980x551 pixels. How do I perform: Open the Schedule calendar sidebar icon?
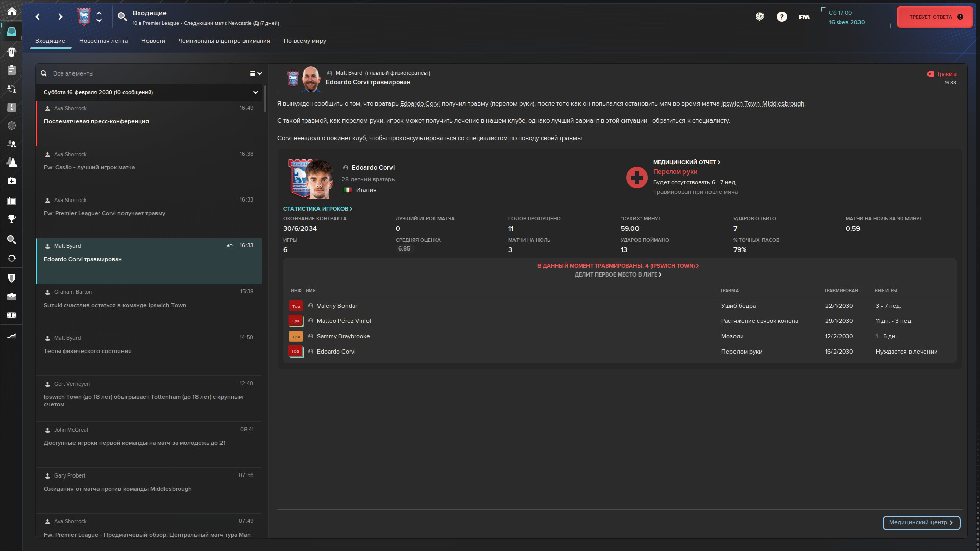click(11, 201)
